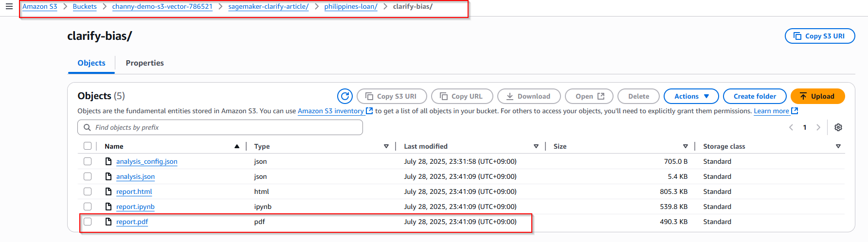Image resolution: width=868 pixels, height=242 pixels.
Task: Check the box for analysis_config.json
Action: click(x=88, y=161)
